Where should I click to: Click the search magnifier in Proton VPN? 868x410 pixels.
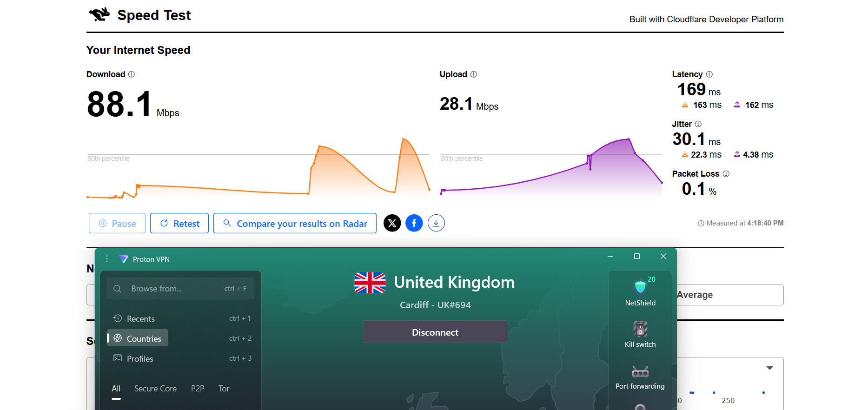118,289
